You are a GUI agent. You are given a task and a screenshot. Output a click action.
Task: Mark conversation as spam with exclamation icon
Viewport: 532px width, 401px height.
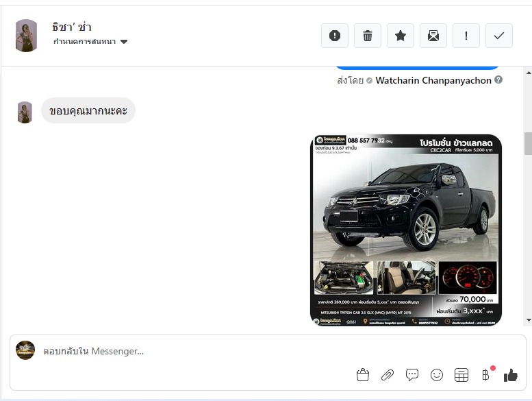coord(335,36)
